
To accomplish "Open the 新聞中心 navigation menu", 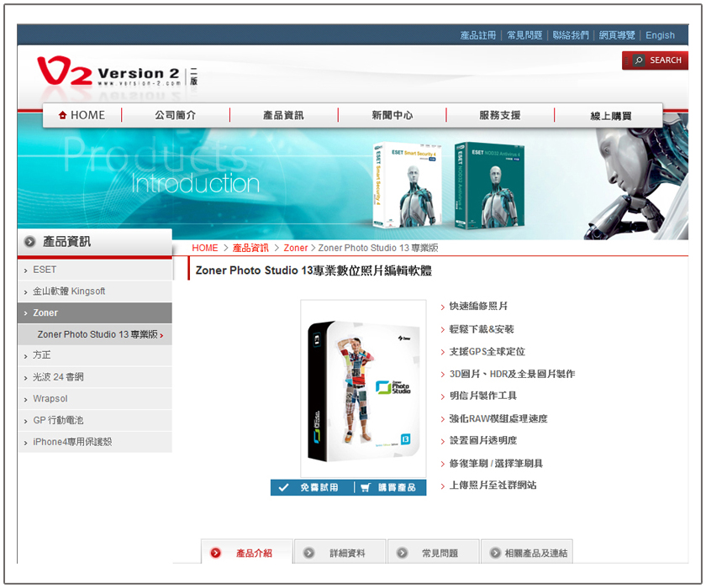I will (x=393, y=115).
